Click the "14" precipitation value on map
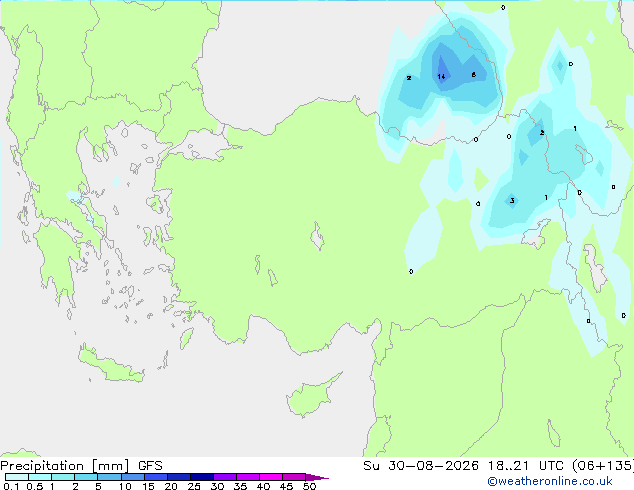Viewport: 634px width, 490px height. click(442, 76)
